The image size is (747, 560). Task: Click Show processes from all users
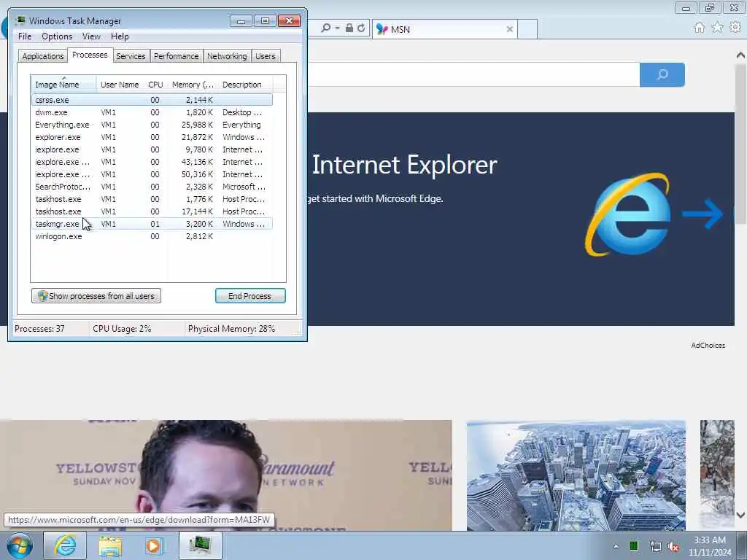pyautogui.click(x=96, y=296)
